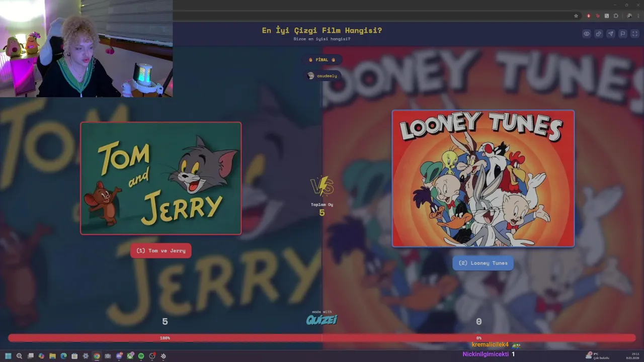Click the quiz title En İyi Çizgi Film Hangisi?
Viewport: 644px width, 362px height.
pyautogui.click(x=322, y=30)
